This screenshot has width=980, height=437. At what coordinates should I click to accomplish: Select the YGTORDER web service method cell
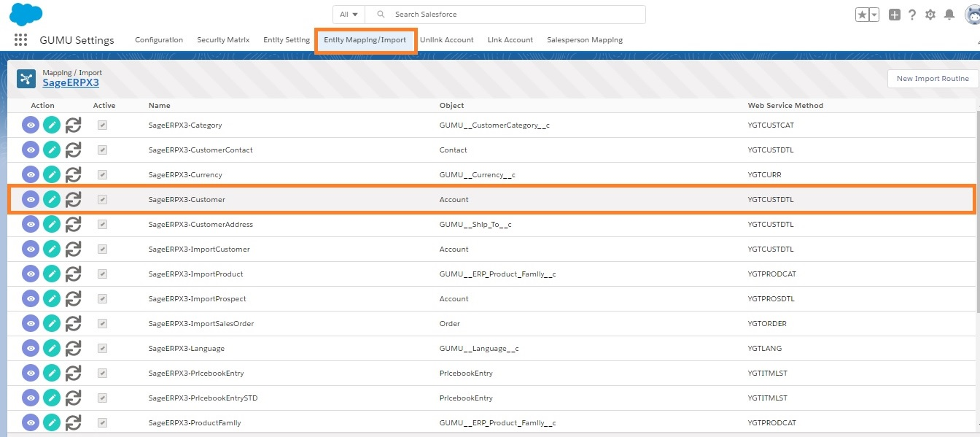click(x=767, y=324)
